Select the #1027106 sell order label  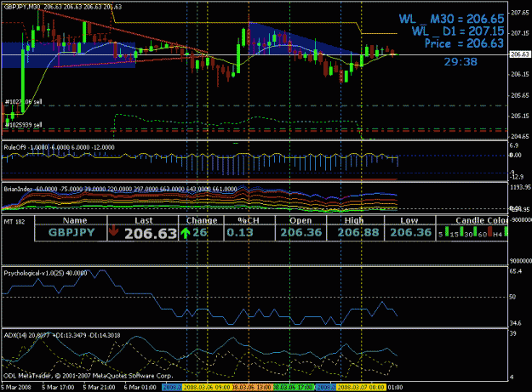click(x=24, y=102)
